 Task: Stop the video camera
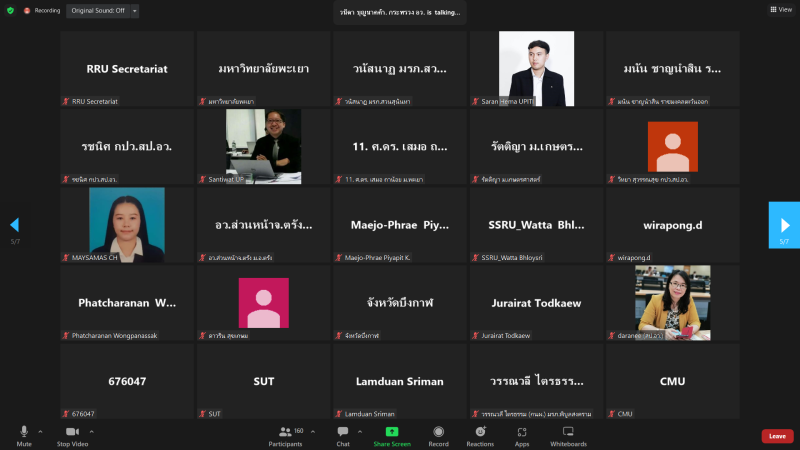pyautogui.click(x=71, y=434)
